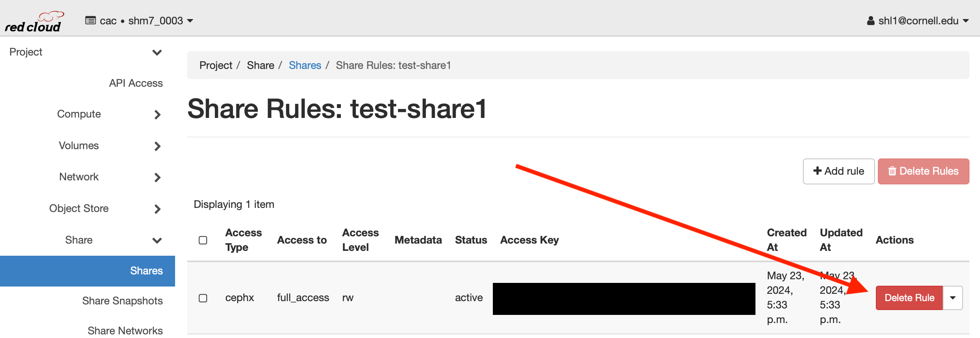
Task: Expand the Compute menu
Action: click(x=108, y=114)
